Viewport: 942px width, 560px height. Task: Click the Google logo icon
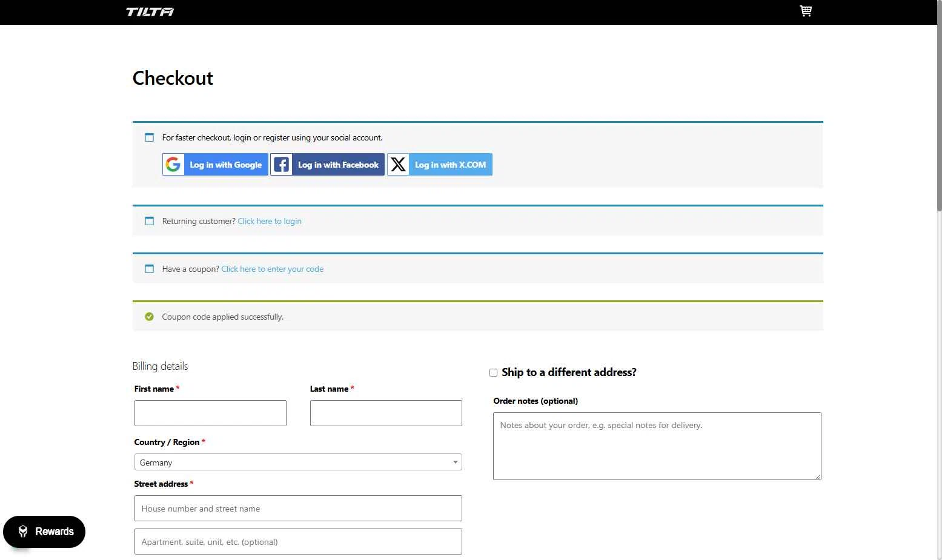tap(173, 165)
